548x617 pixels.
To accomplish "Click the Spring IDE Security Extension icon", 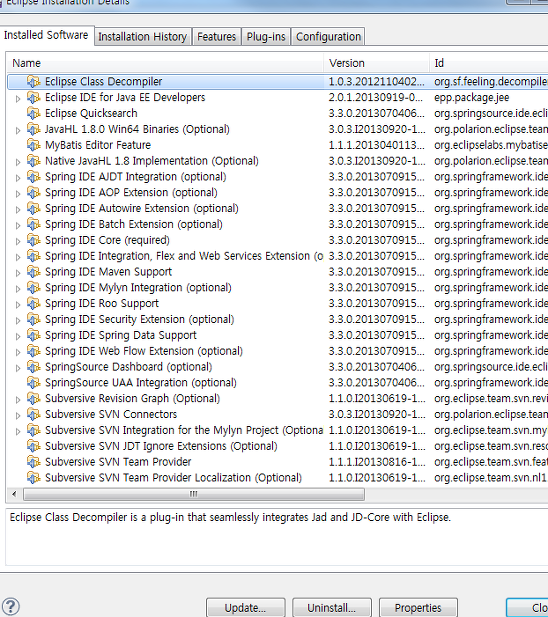I will click(x=33, y=319).
